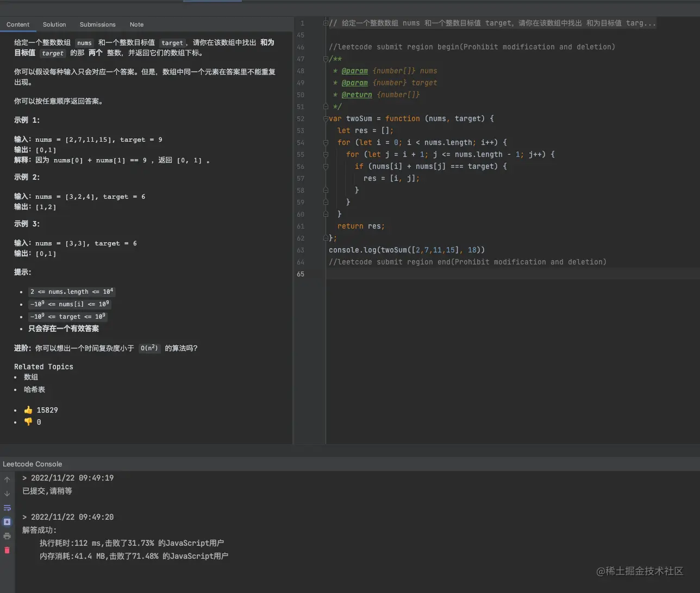Click the thumbs-down icon beside 0
This screenshot has height=593, width=700.
(28, 422)
